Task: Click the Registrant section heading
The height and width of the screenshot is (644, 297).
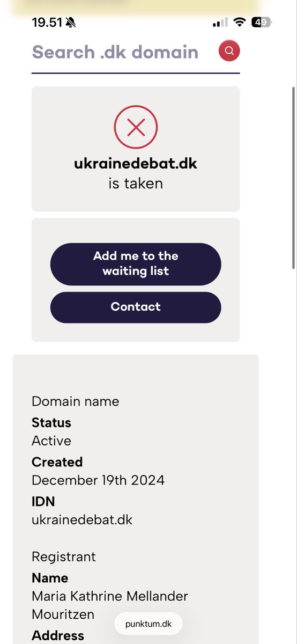Action: [64, 557]
